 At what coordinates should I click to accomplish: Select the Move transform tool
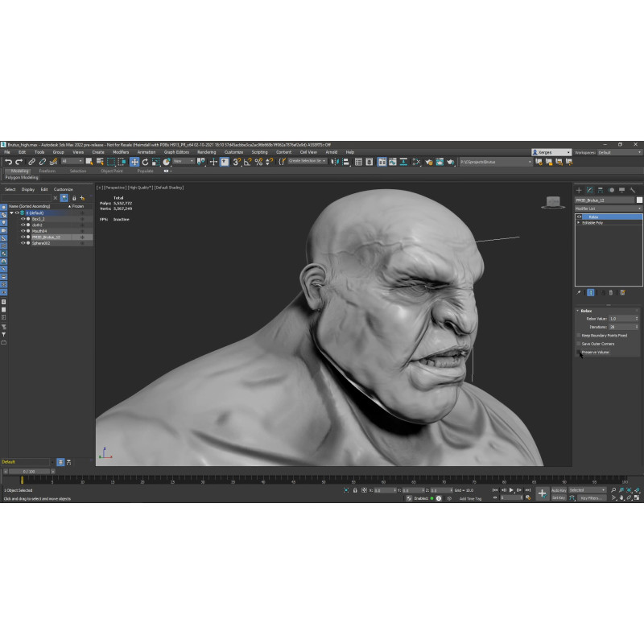click(134, 162)
